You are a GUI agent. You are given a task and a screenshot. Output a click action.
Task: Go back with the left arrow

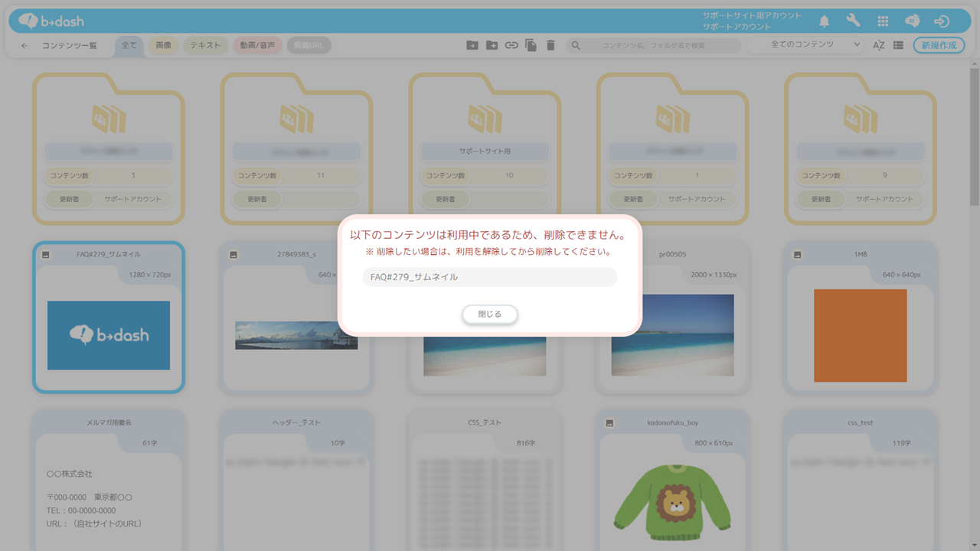24,45
